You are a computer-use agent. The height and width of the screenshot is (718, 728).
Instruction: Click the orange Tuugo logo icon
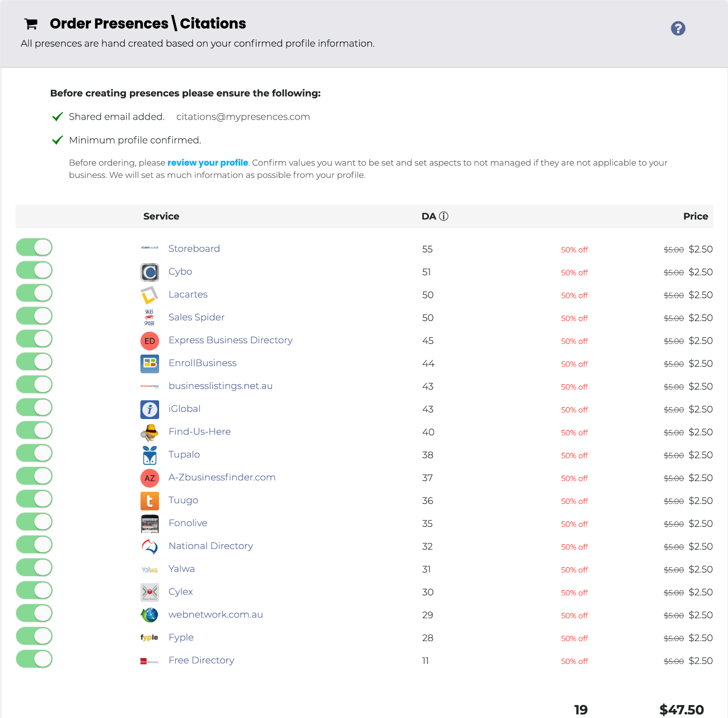click(x=150, y=501)
